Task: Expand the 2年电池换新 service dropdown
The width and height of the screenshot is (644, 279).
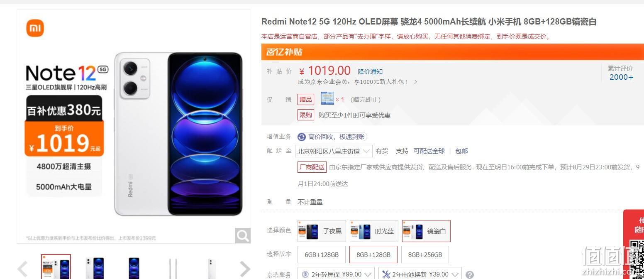Action: [x=420, y=274]
